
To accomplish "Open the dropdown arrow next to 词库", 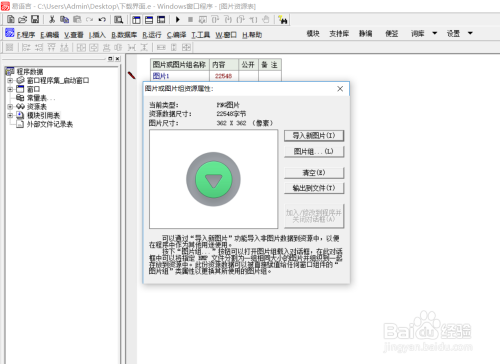I will 435,33.
